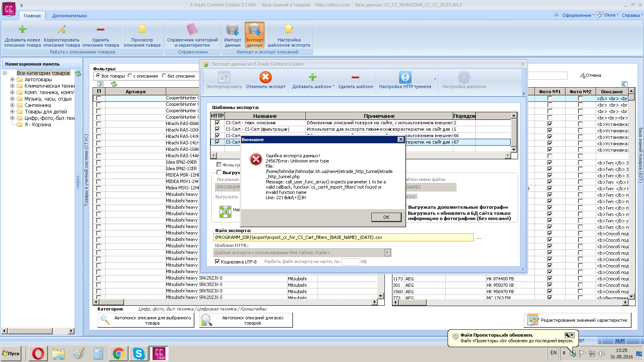Launch Google Chrome from taskbar
The height and width of the screenshot is (362, 644).
point(118,354)
